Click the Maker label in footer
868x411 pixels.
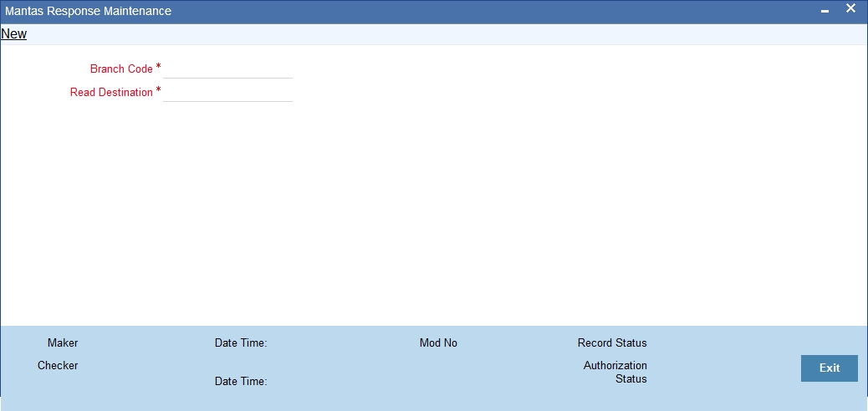63,343
